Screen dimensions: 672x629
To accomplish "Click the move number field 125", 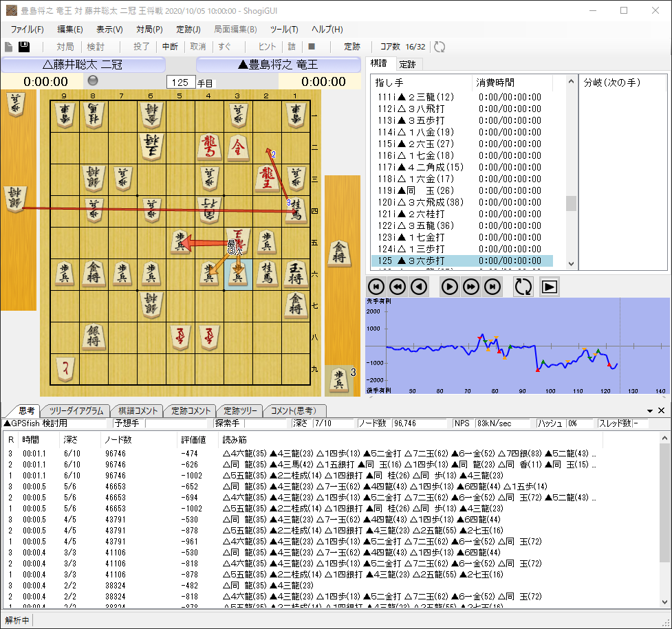I will tap(180, 82).
